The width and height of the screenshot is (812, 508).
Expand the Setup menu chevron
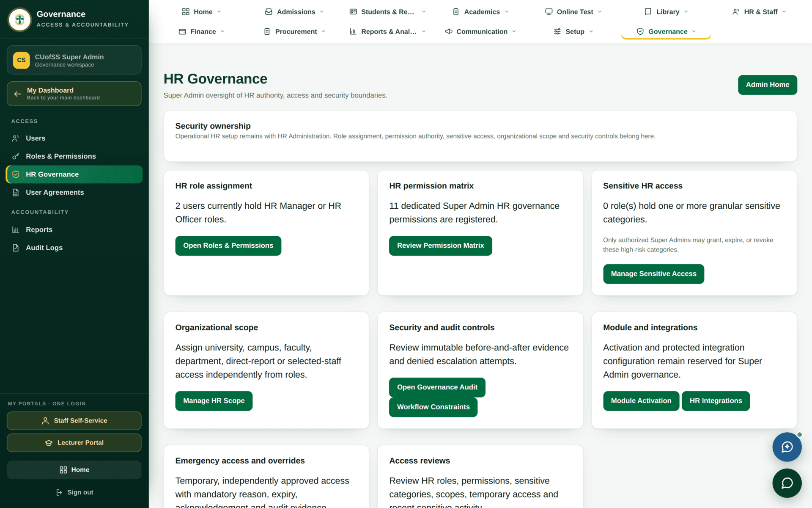click(591, 32)
